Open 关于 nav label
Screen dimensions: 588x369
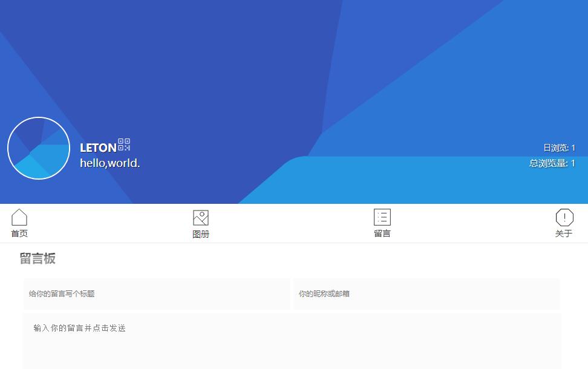(x=564, y=233)
